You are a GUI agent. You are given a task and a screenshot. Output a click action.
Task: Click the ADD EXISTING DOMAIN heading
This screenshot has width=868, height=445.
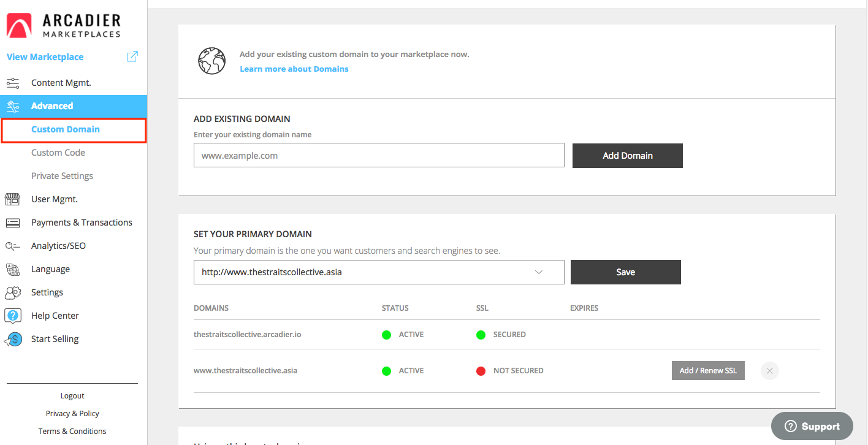(242, 119)
